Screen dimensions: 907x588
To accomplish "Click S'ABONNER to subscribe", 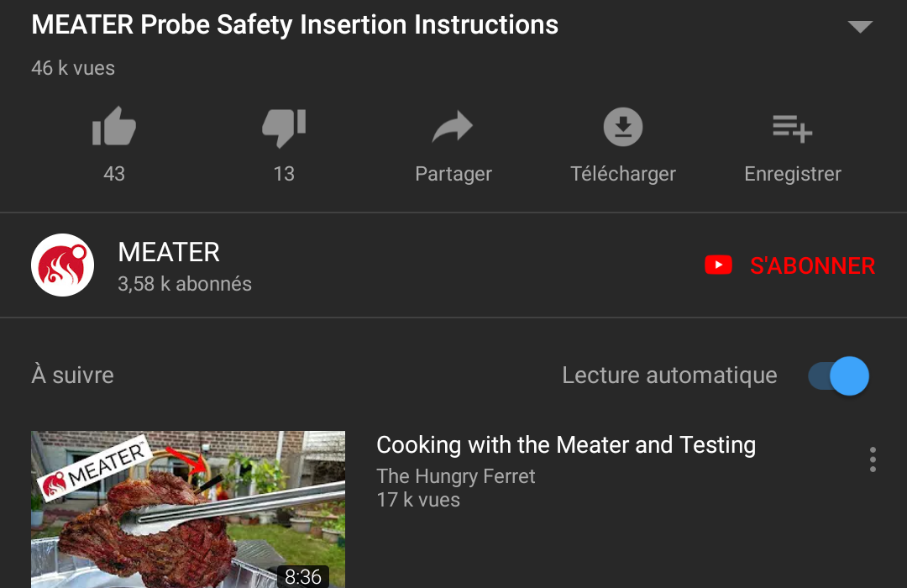I will [812, 265].
